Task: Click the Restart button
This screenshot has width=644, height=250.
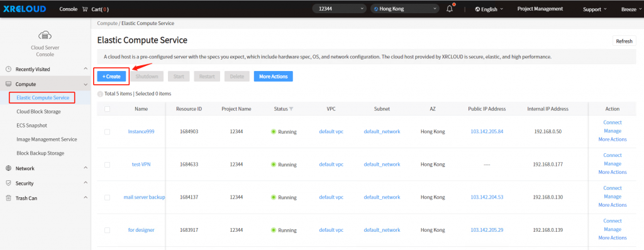Action: tap(207, 77)
